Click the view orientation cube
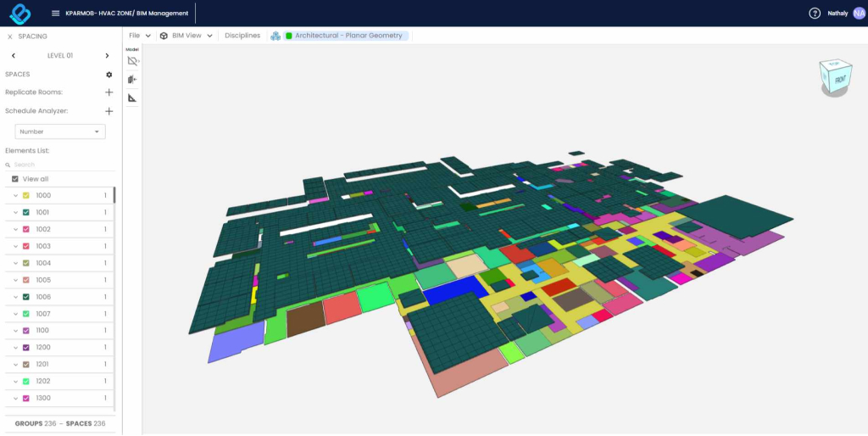This screenshot has height=436, width=868. pyautogui.click(x=834, y=77)
